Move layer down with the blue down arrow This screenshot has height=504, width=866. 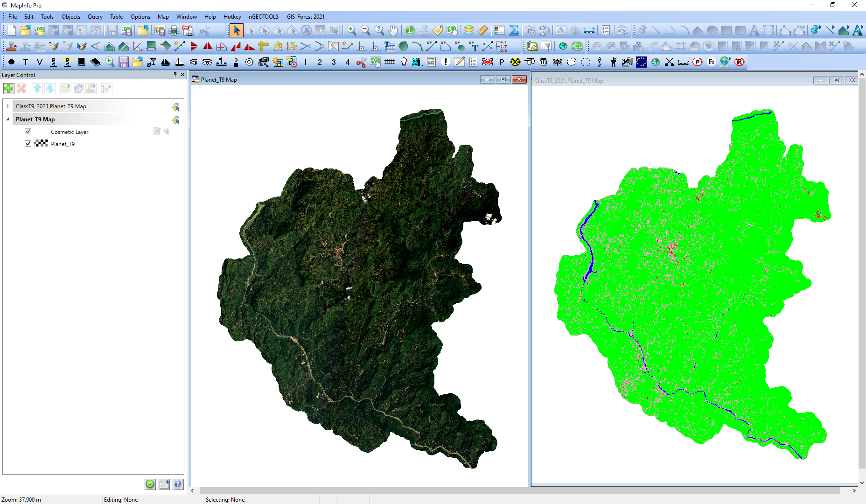(x=50, y=89)
